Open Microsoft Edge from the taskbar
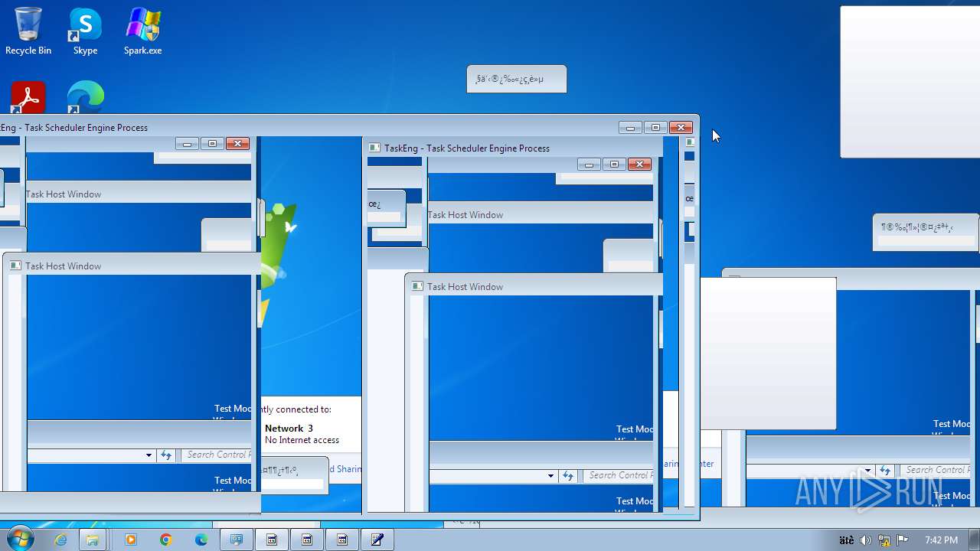Viewport: 980px width, 551px height. (201, 540)
